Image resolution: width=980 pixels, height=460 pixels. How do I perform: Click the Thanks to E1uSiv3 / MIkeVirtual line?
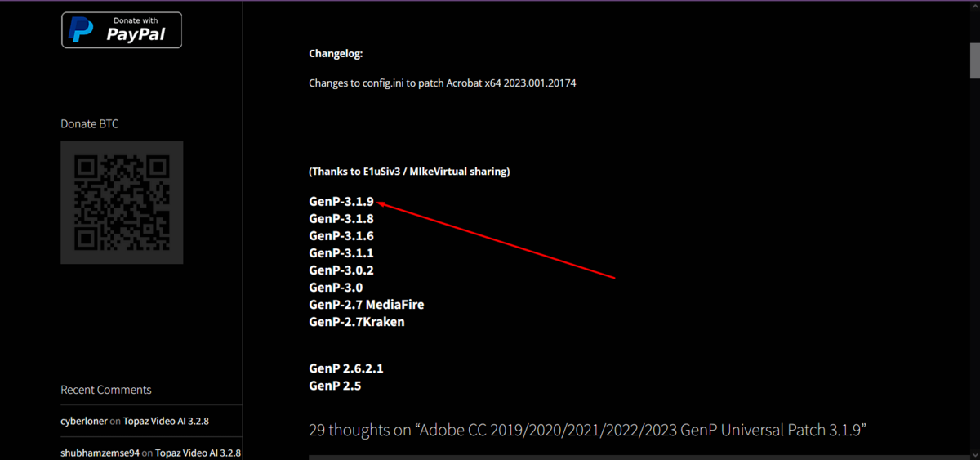409,172
